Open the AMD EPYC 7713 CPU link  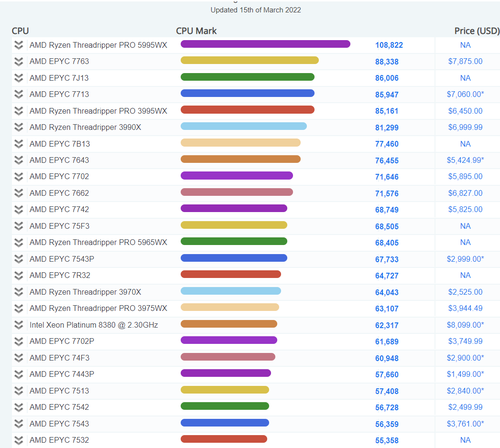(x=59, y=94)
